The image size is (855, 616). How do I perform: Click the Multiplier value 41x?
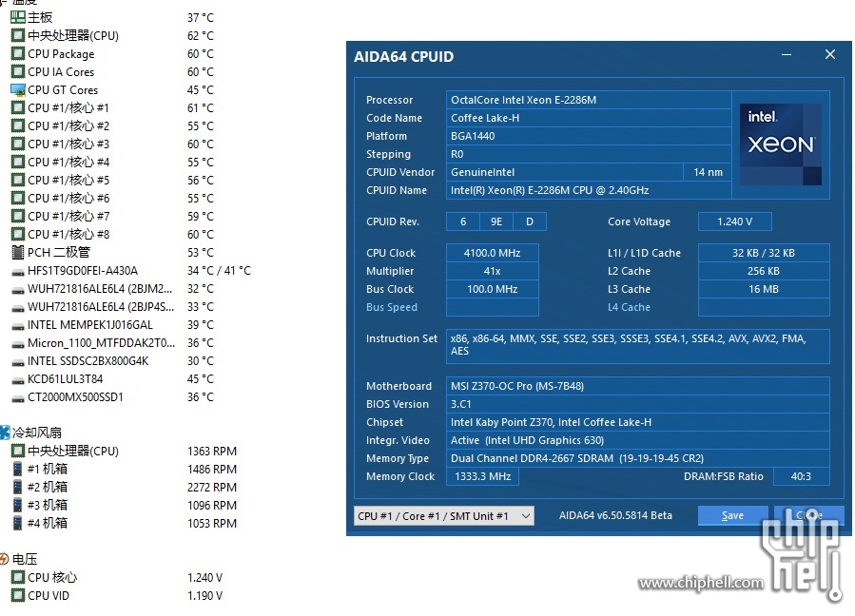click(493, 271)
